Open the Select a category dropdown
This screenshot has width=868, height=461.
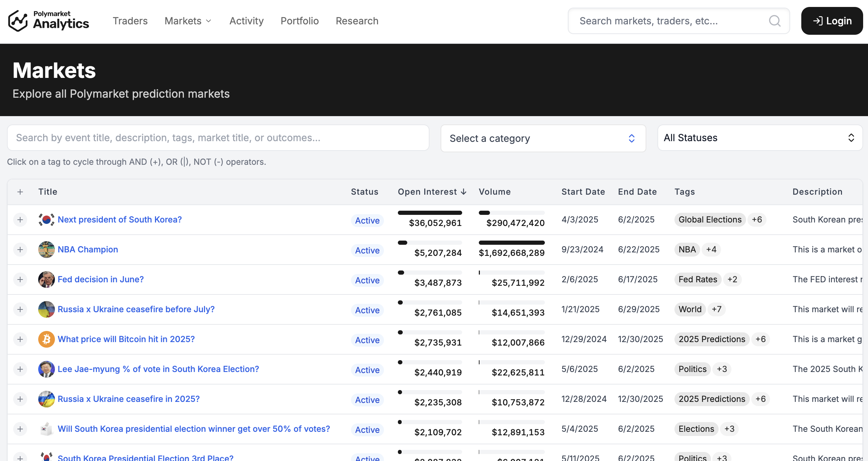543,138
